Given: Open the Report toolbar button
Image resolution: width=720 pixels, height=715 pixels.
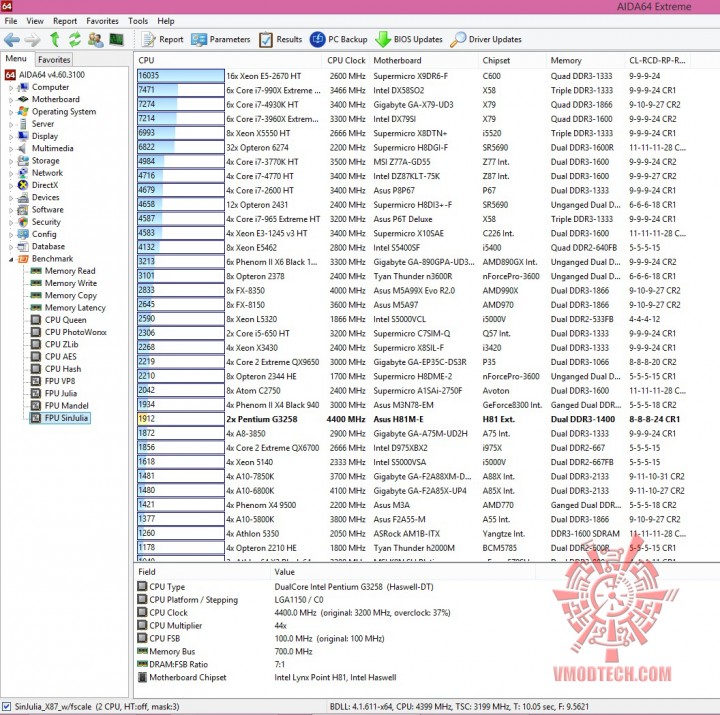Looking at the screenshot, I should coord(162,39).
